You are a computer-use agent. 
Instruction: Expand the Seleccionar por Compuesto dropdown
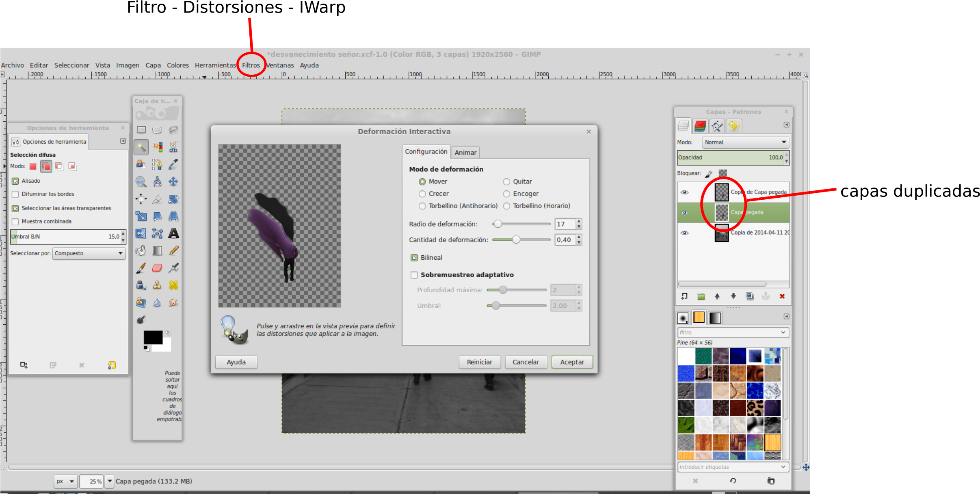tap(89, 253)
